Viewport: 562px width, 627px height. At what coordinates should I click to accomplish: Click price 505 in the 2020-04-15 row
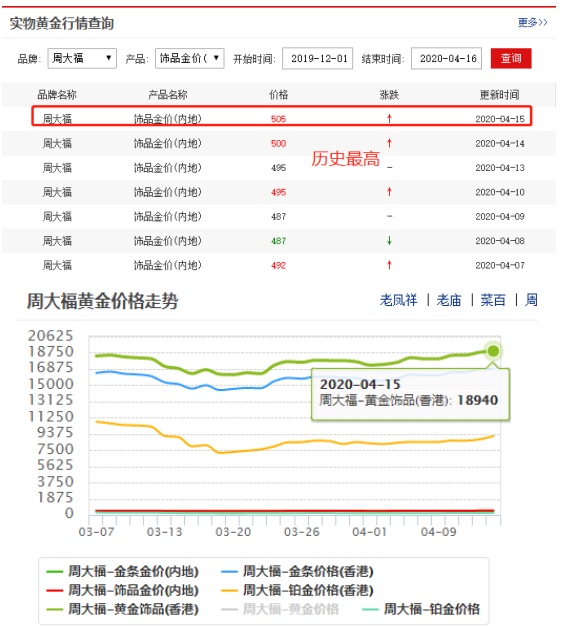278,119
